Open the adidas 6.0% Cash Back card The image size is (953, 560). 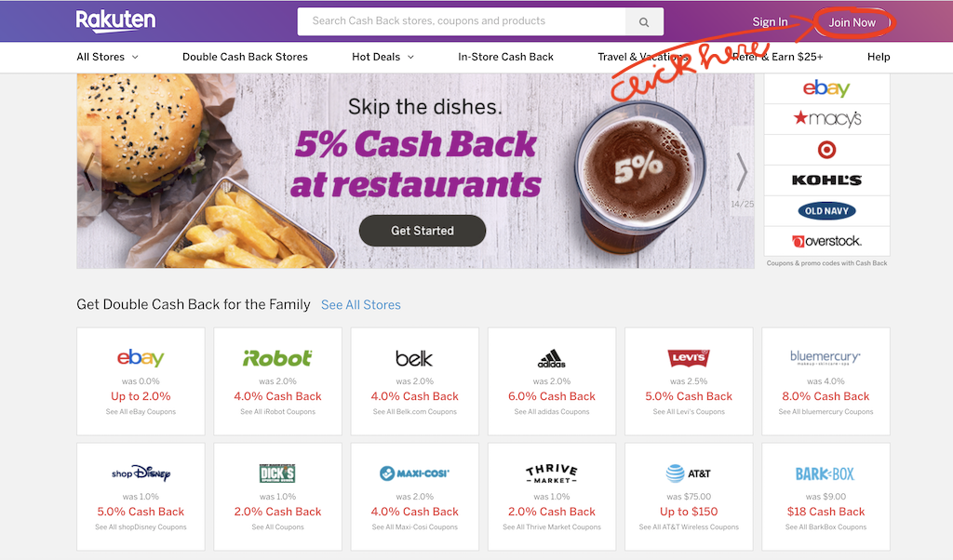pyautogui.click(x=552, y=381)
